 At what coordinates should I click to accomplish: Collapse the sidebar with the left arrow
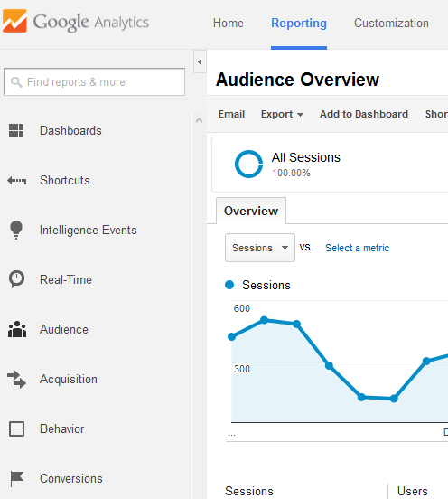click(200, 61)
